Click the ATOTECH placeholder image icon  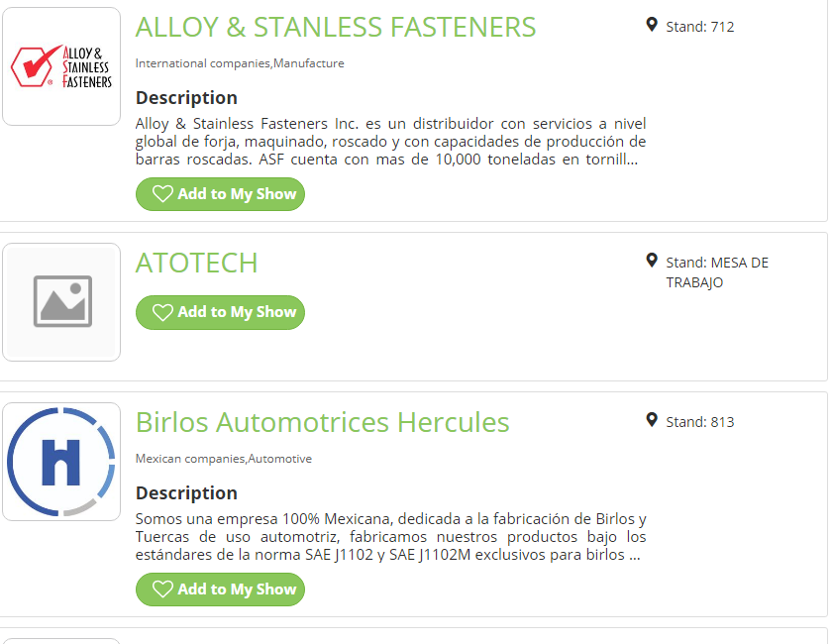pos(61,301)
